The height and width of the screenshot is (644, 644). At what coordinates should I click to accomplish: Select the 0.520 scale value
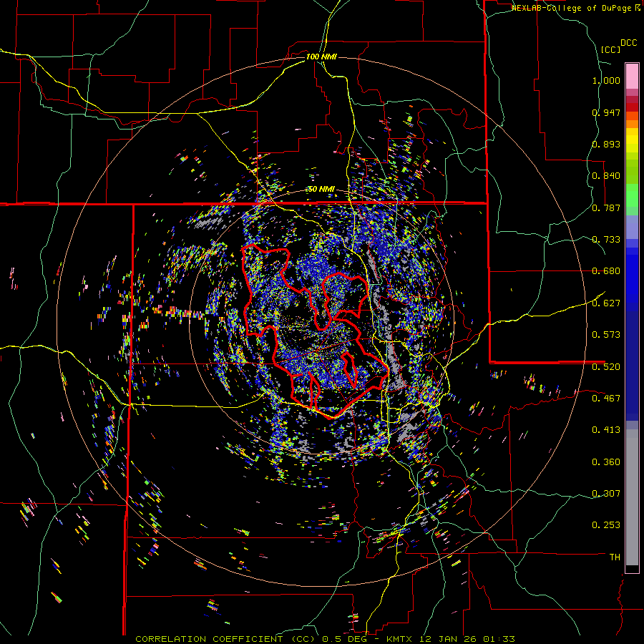click(606, 366)
